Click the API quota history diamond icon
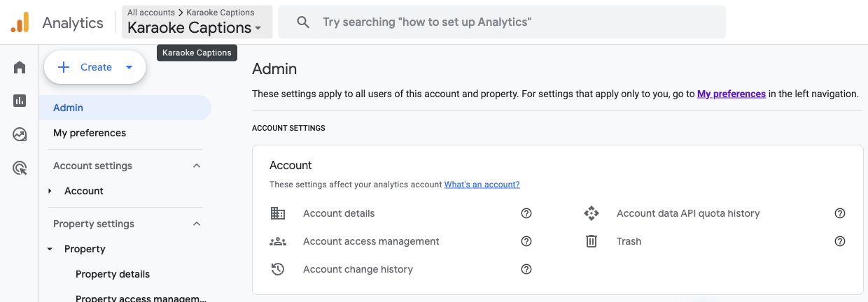 click(591, 213)
